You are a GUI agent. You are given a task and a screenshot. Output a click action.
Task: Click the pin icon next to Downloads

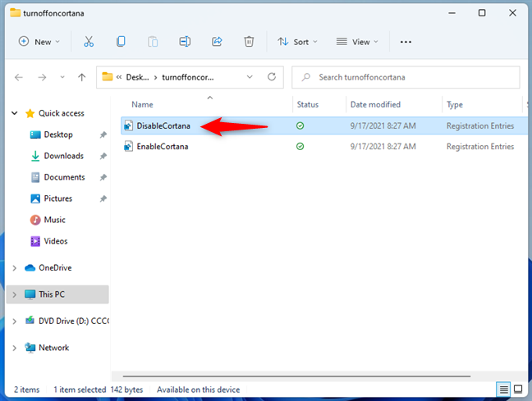pos(103,156)
